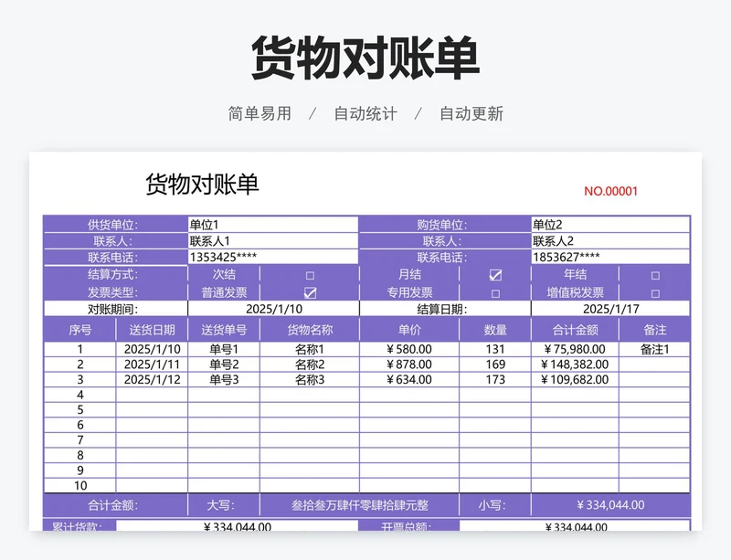
Task: Click the 结算日期 value 2025/1/17
Action: (610, 309)
